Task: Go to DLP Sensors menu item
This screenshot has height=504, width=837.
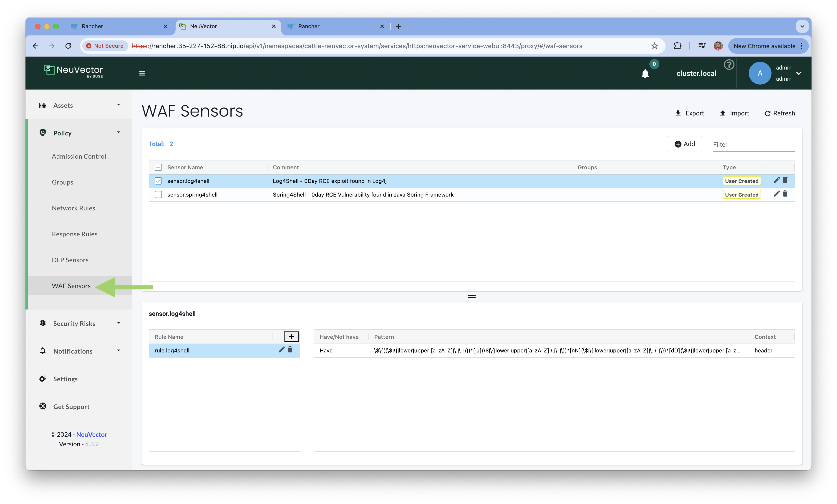Action: point(70,260)
